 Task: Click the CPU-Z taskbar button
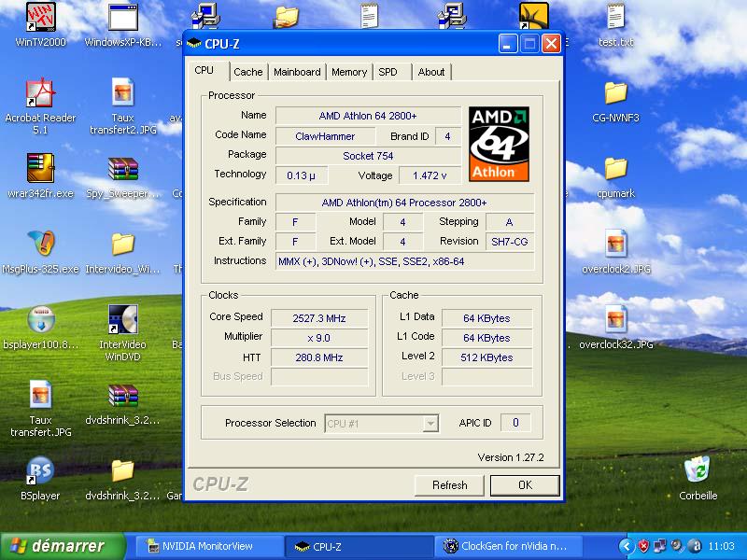pyautogui.click(x=359, y=546)
